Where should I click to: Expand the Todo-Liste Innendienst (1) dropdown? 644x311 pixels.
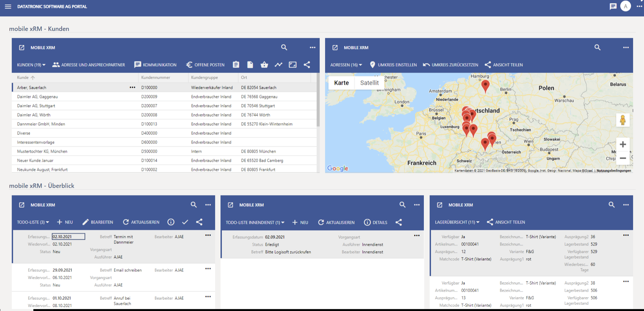coord(255,222)
